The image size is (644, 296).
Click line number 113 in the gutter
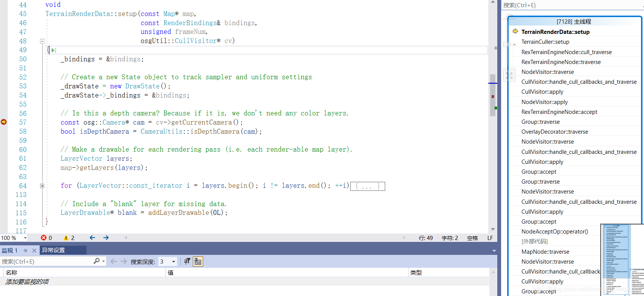[21, 195]
